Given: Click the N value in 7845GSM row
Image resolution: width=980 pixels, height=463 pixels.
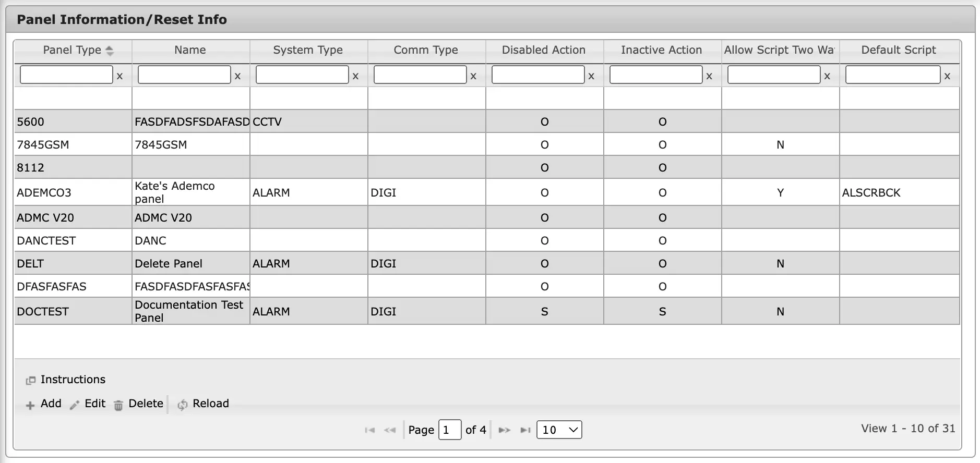Looking at the screenshot, I should 780,144.
